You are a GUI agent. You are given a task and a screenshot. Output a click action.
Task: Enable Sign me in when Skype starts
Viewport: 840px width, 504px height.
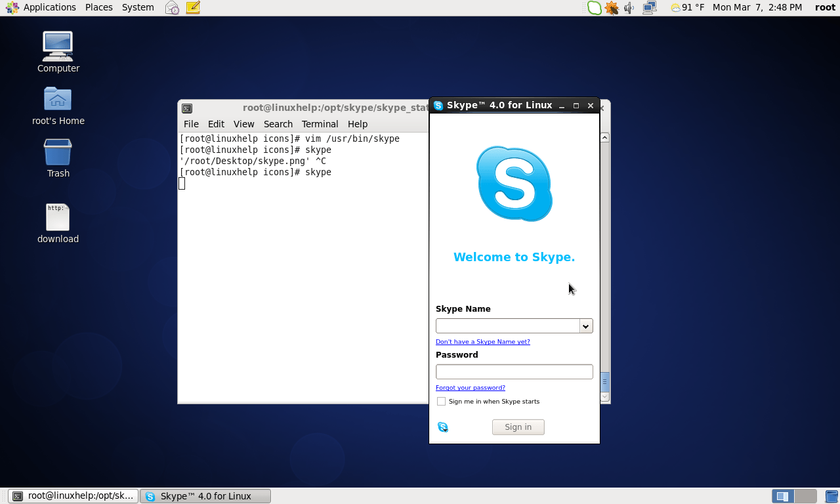(441, 401)
